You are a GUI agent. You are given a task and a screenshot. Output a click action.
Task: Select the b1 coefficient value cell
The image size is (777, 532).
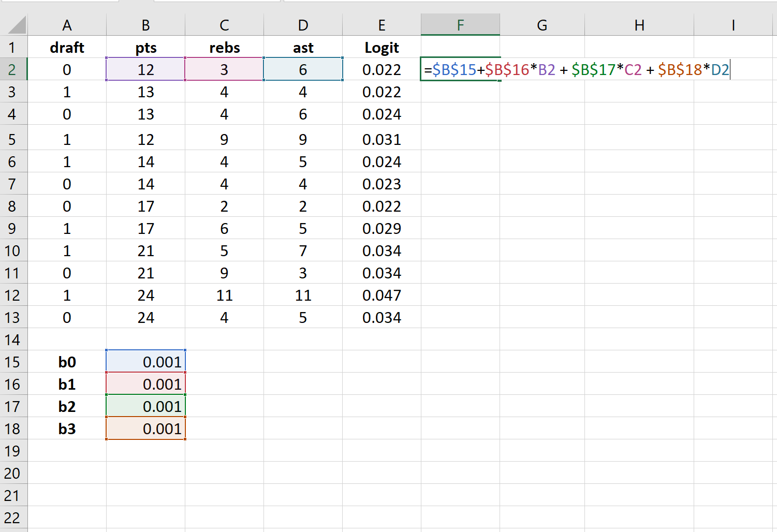[145, 384]
